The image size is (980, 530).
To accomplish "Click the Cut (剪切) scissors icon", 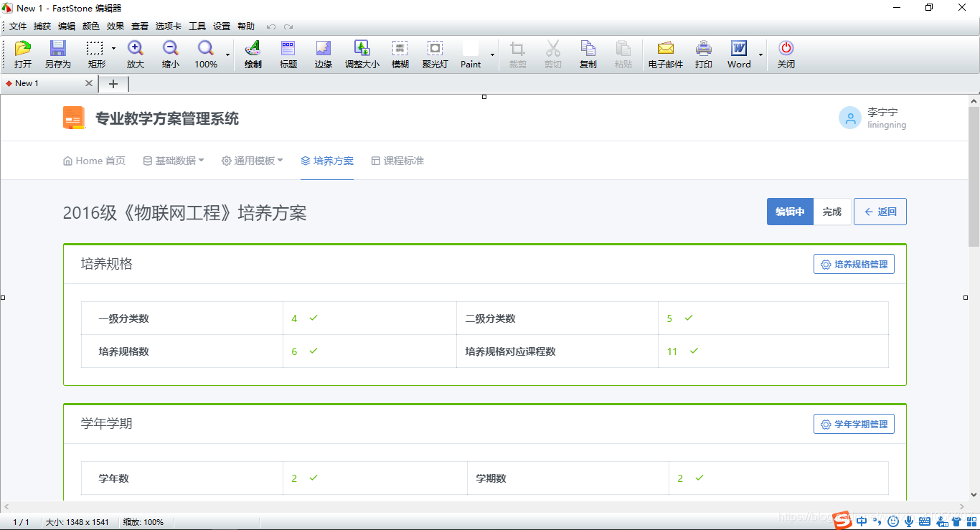I will (x=552, y=55).
